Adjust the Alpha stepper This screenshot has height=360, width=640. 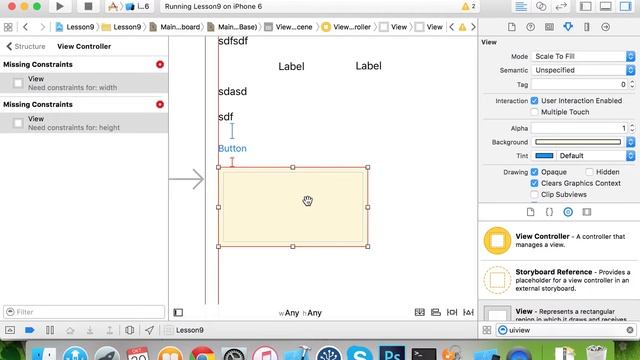coord(632,128)
